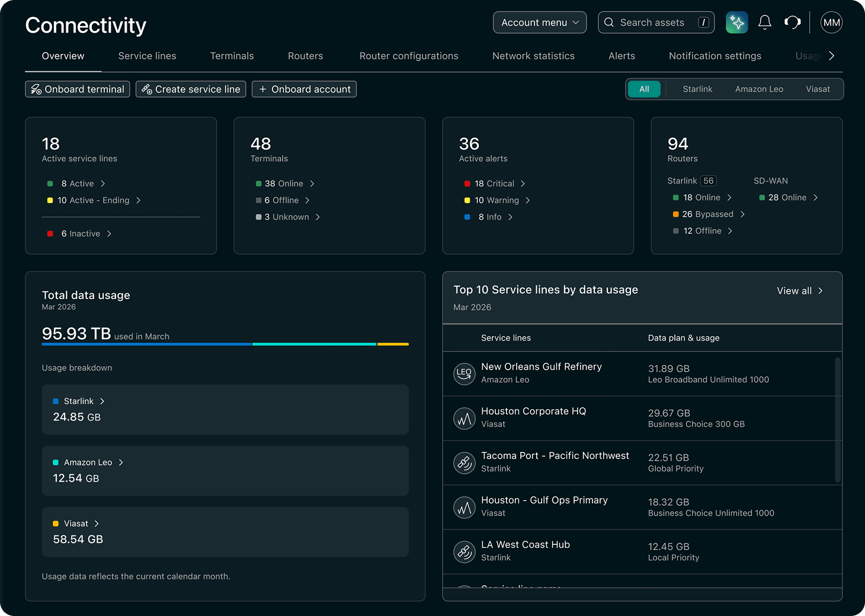Select the All provider filter
This screenshot has height=616, width=865.
tap(645, 89)
